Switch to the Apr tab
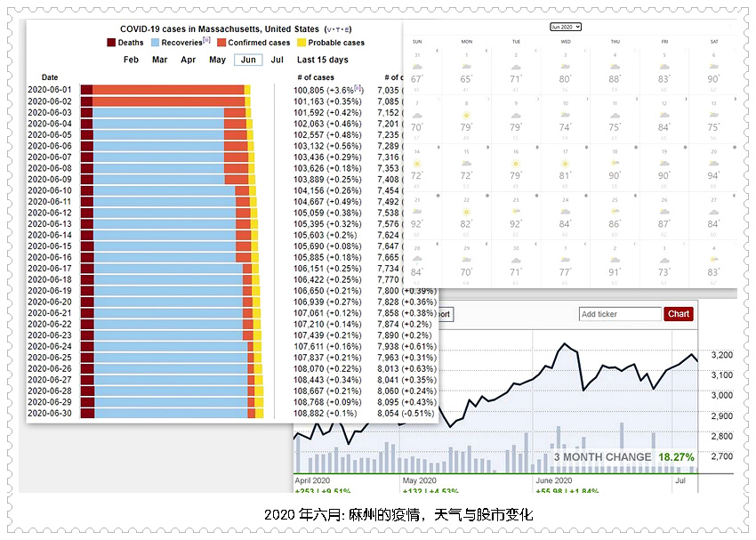 tap(188, 60)
